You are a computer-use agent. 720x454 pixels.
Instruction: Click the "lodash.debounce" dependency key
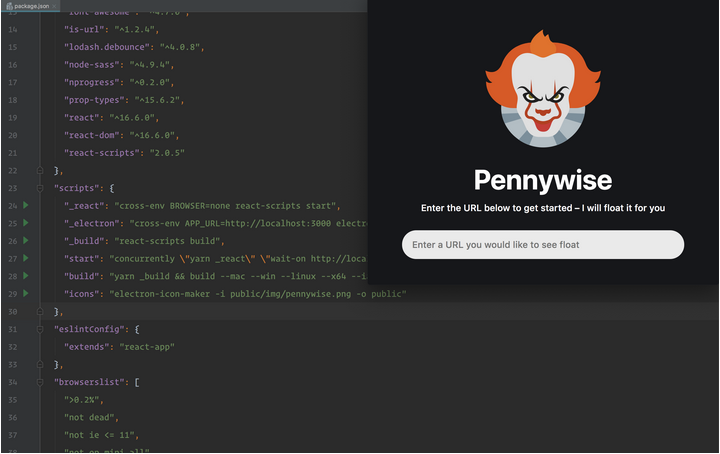pos(106,47)
